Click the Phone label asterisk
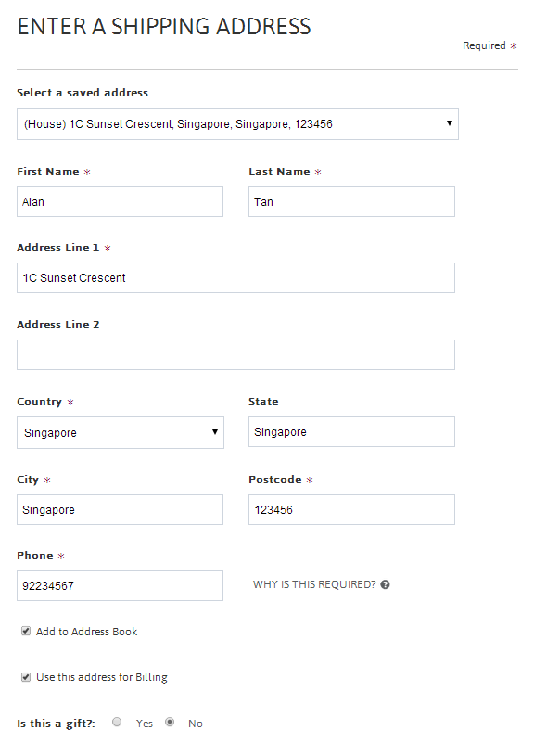This screenshot has height=756, width=534. point(61,556)
